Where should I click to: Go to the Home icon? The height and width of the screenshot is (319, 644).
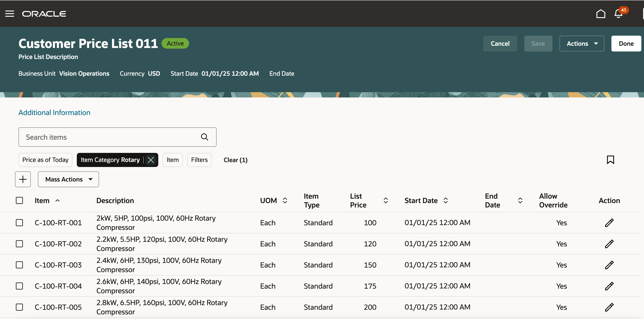[x=600, y=14]
